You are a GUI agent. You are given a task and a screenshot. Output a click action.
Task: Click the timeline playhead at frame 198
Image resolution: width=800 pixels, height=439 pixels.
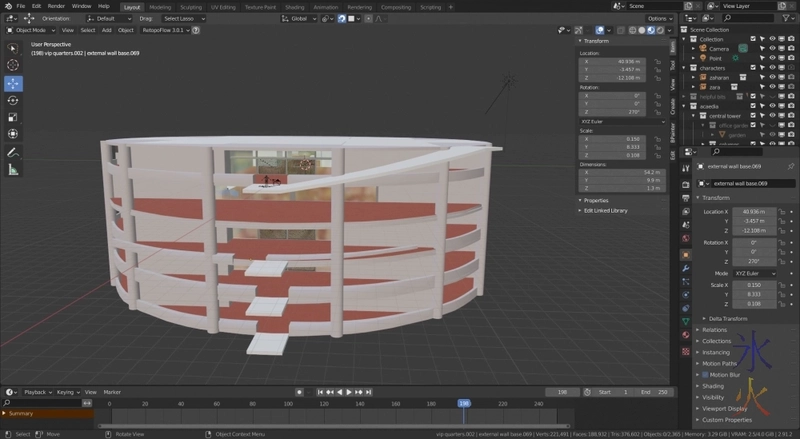pos(464,403)
